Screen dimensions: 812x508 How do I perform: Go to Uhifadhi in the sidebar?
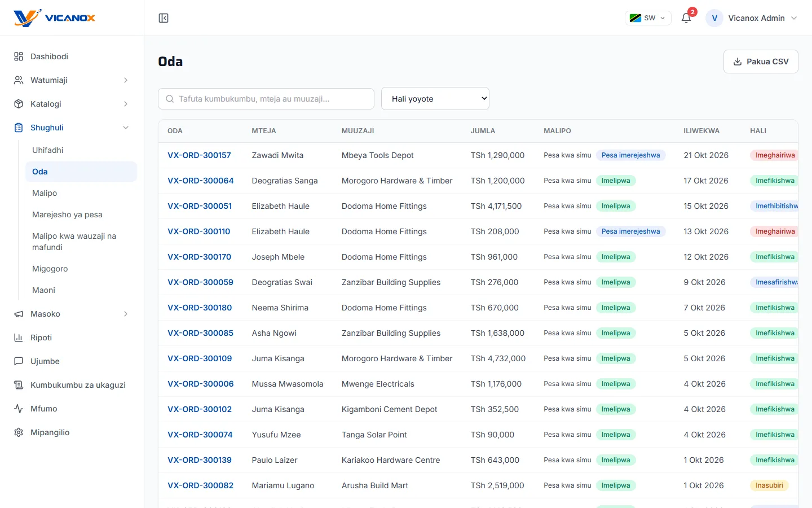[81, 150]
